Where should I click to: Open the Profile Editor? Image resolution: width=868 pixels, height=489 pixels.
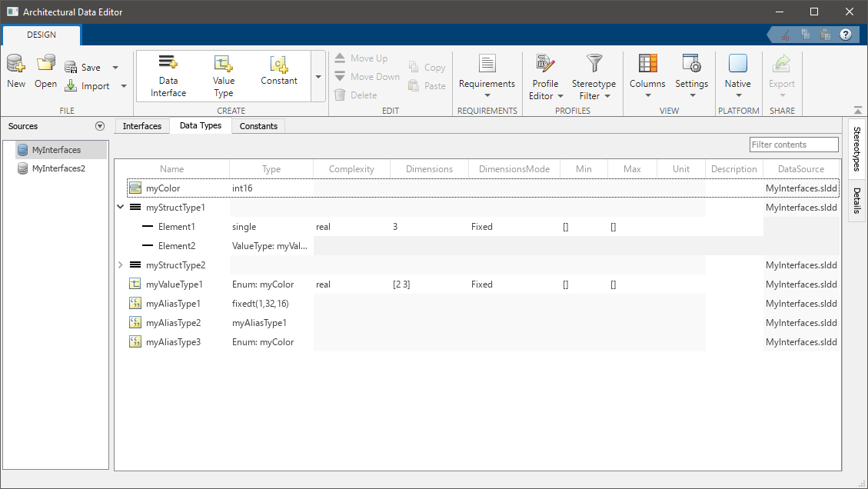click(x=545, y=65)
